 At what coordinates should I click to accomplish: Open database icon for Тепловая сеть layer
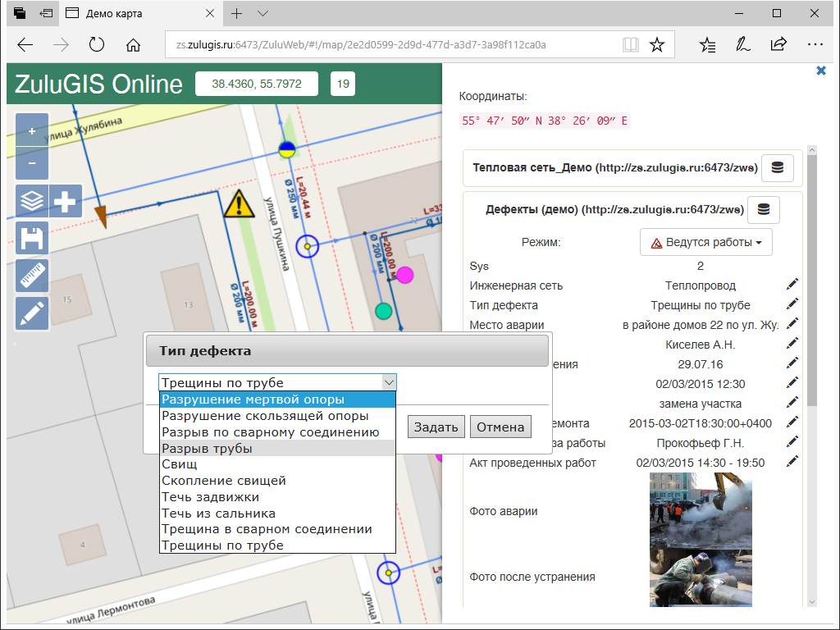(x=777, y=167)
